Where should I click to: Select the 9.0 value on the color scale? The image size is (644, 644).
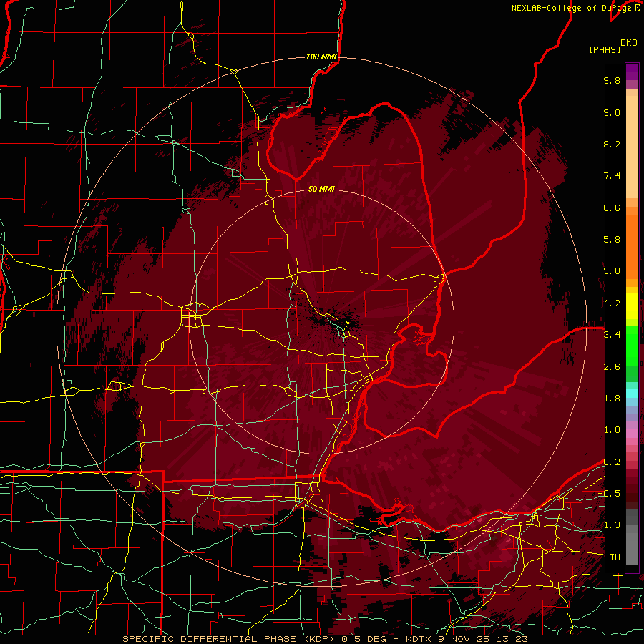612,112
